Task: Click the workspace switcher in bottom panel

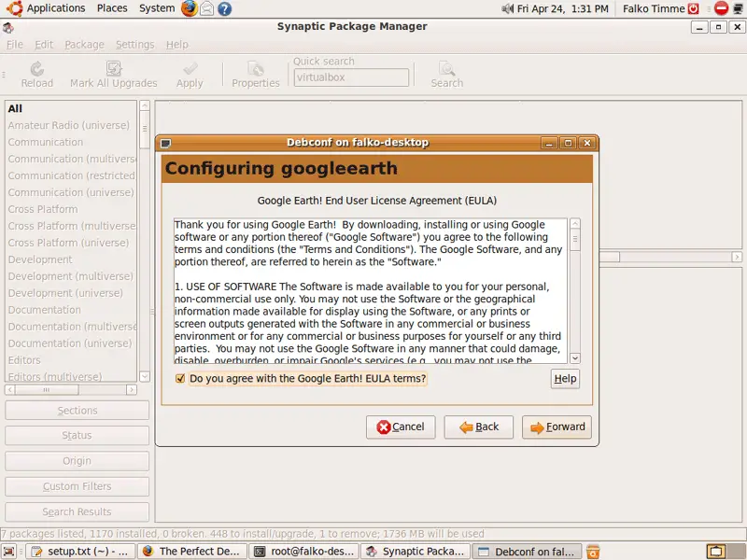Action: pyautogui.click(x=726, y=552)
